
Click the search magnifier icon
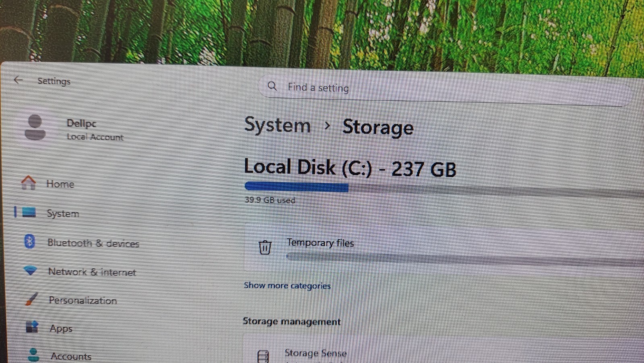tap(272, 86)
